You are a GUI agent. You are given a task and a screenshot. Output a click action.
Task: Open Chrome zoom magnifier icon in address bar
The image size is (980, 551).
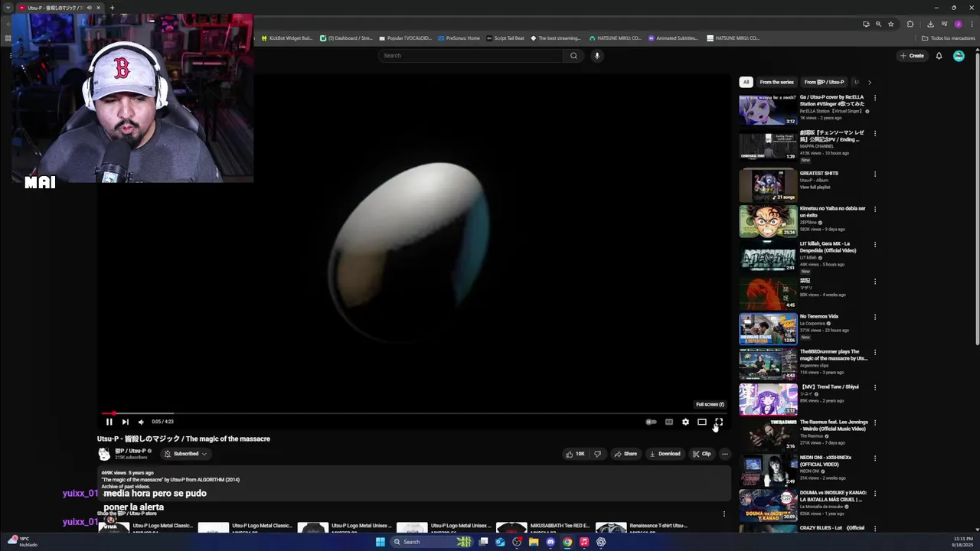click(878, 24)
